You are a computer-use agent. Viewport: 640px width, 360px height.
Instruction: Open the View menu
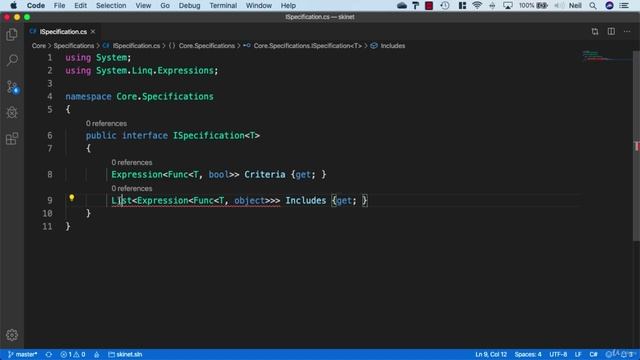(x=143, y=5)
